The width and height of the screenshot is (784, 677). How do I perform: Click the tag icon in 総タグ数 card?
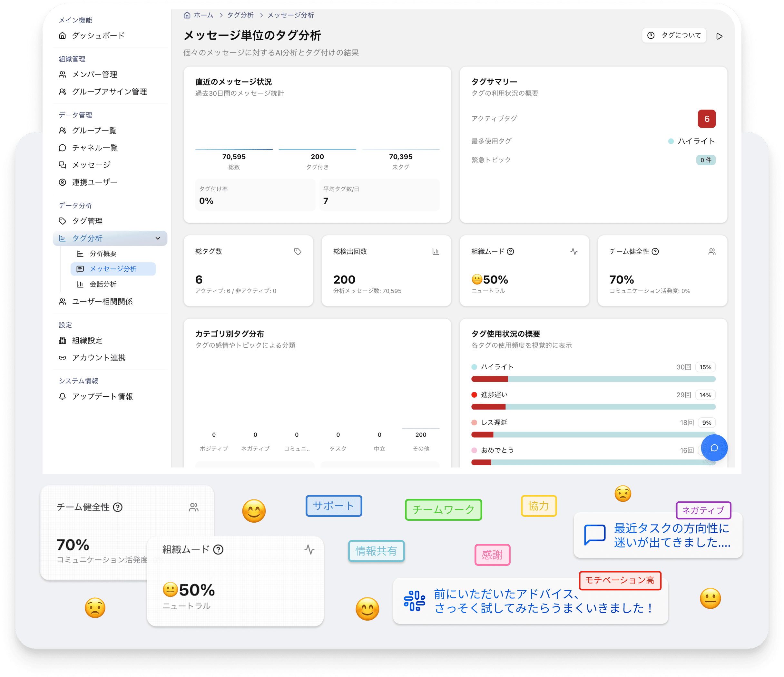point(298,252)
